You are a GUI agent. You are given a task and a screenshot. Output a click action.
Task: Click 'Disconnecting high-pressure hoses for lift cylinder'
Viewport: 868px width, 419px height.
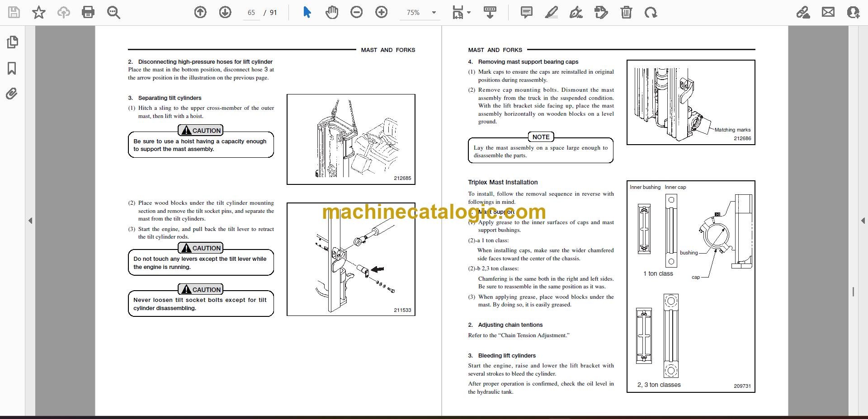(x=205, y=61)
